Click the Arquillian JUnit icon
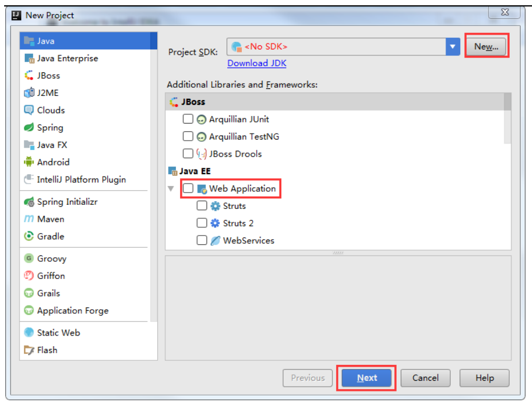Image resolution: width=532 pixels, height=402 pixels. pos(201,119)
